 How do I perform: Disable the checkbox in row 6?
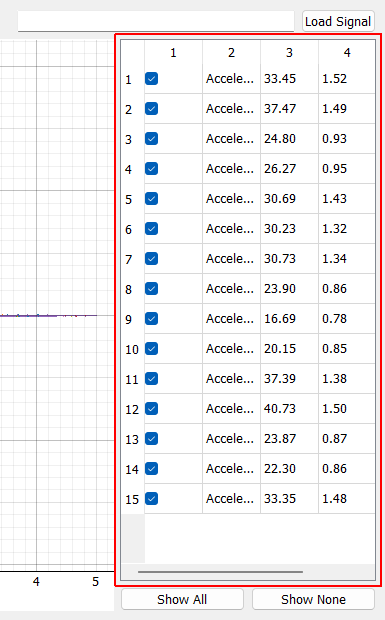(x=151, y=229)
